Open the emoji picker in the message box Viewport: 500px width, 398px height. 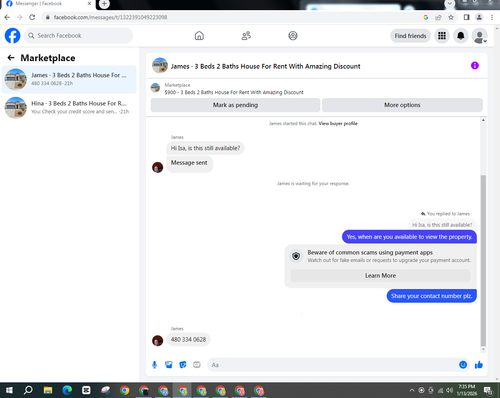click(463, 365)
